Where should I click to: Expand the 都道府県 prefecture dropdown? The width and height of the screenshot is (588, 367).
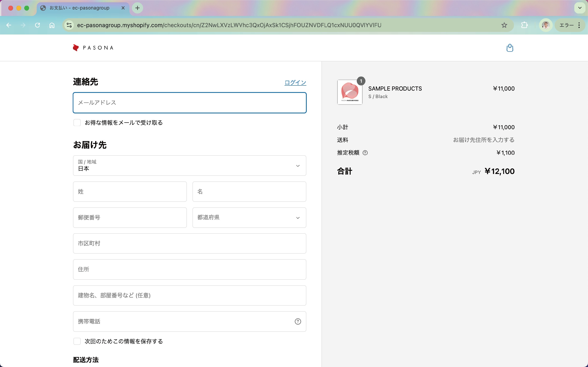(249, 218)
